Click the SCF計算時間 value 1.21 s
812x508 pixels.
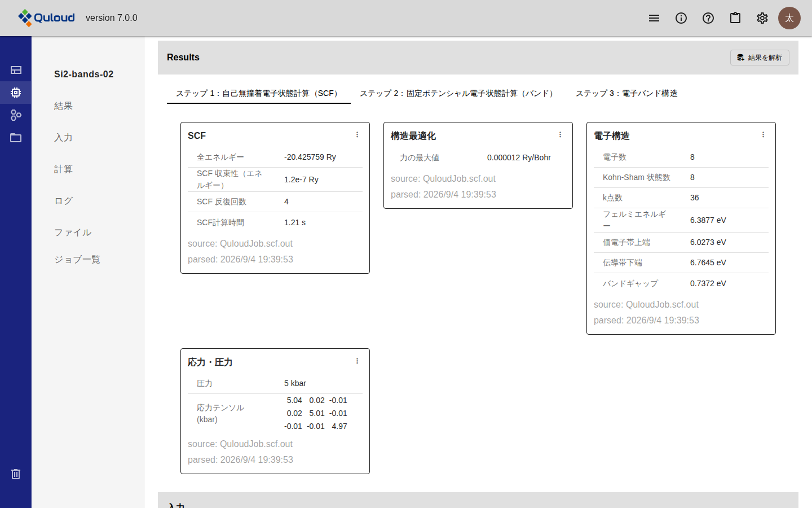(x=295, y=222)
